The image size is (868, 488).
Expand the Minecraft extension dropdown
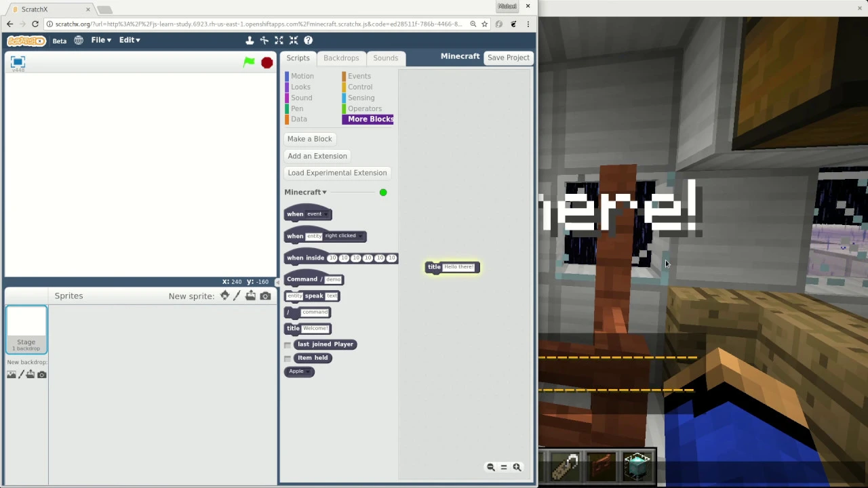pos(305,192)
